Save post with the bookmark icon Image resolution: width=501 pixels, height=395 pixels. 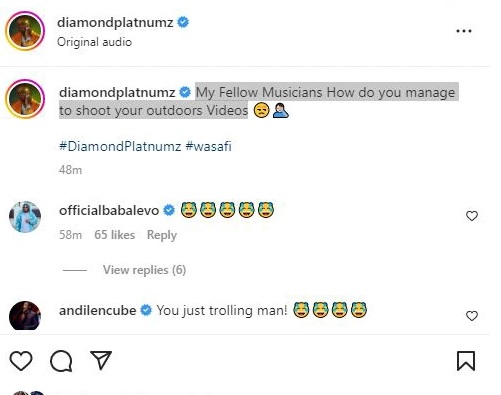[466, 361]
